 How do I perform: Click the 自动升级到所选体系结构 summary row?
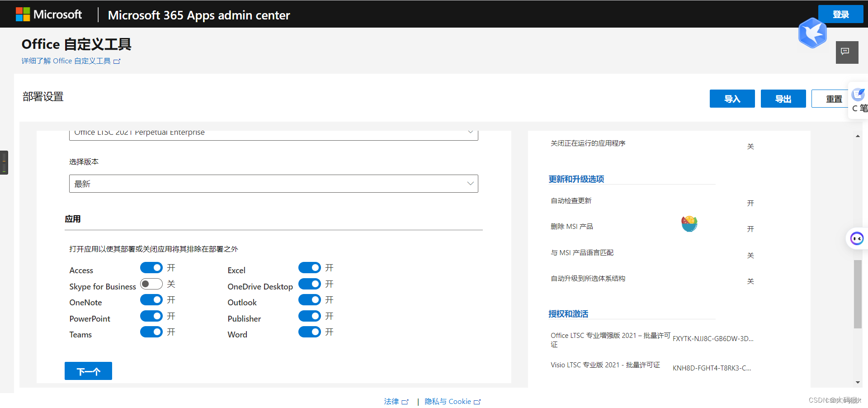(652, 280)
